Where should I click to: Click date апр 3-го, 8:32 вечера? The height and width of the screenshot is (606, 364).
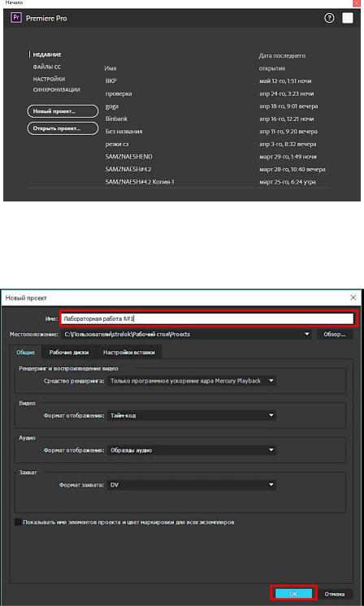[x=288, y=144]
